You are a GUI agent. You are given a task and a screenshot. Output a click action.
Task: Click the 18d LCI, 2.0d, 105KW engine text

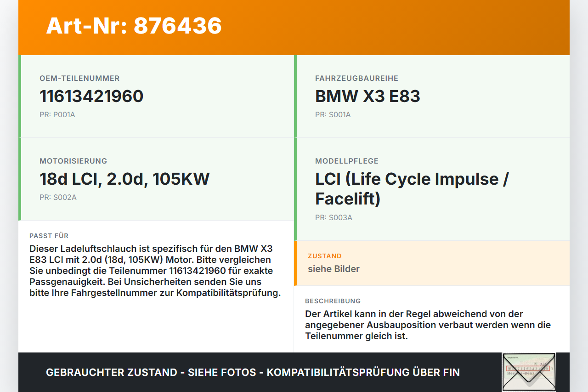pyautogui.click(x=124, y=179)
